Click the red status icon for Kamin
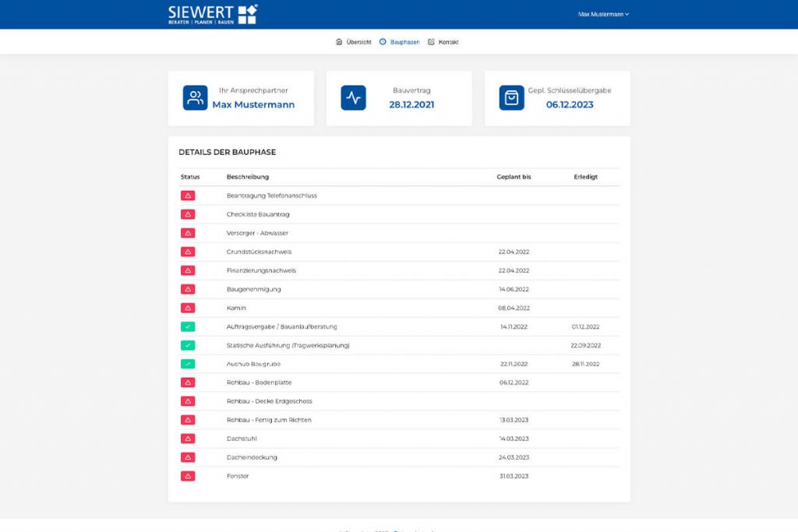The width and height of the screenshot is (798, 532). [188, 308]
